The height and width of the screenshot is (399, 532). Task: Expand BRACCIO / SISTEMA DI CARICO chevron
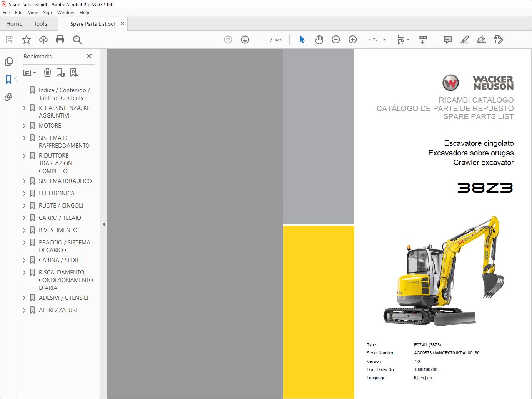pyautogui.click(x=24, y=243)
